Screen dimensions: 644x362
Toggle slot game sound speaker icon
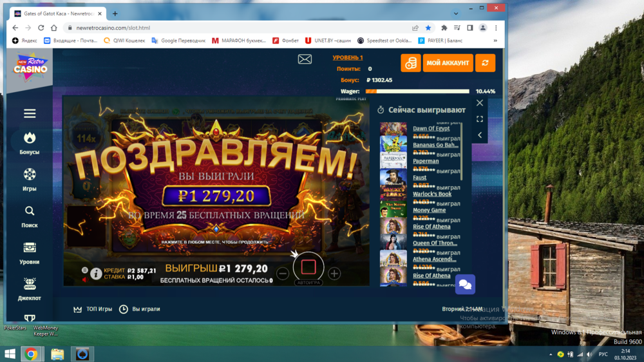coord(84,280)
